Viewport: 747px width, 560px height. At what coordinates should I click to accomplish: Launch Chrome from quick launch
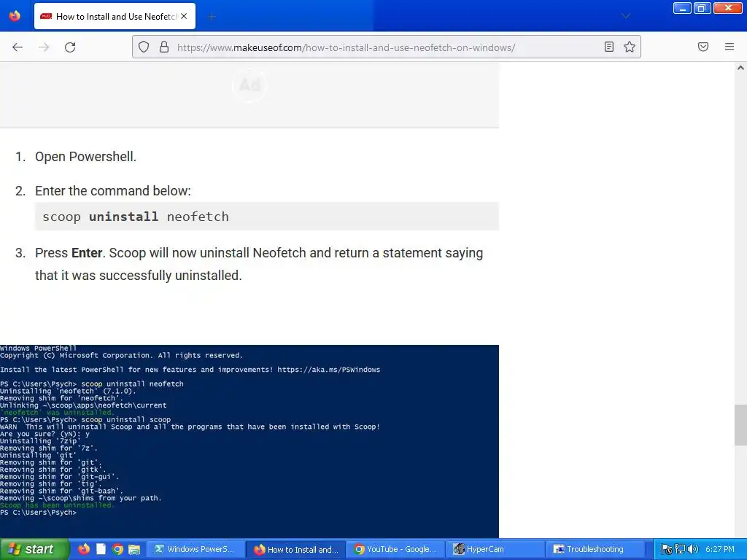117,549
